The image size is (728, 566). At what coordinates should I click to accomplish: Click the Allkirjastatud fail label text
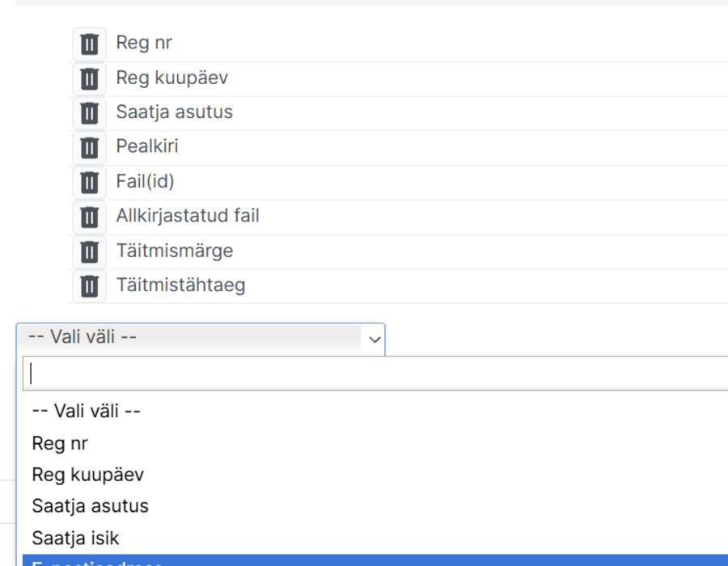(188, 216)
